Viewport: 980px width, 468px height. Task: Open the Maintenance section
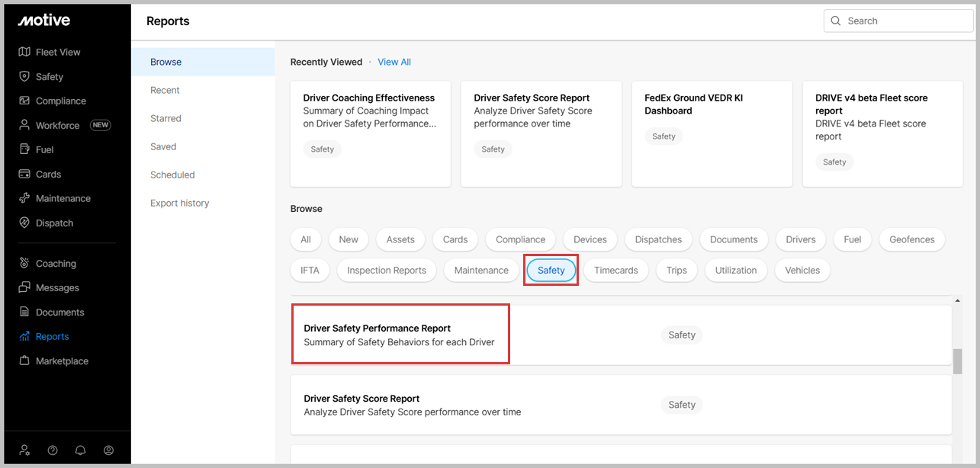pos(63,198)
